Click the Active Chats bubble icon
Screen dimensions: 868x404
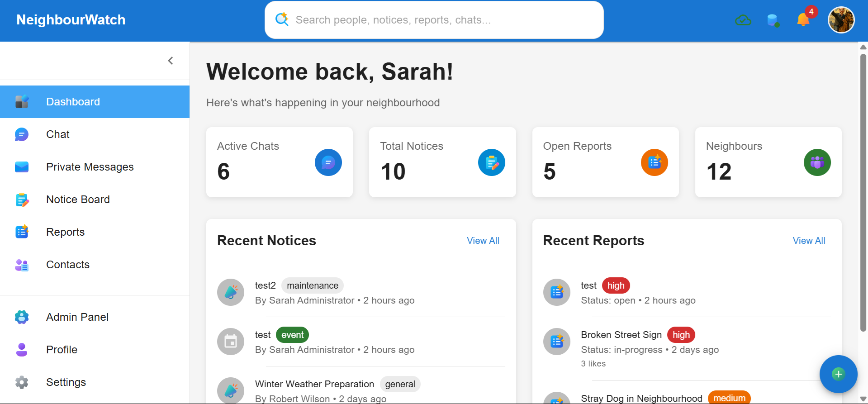click(328, 162)
